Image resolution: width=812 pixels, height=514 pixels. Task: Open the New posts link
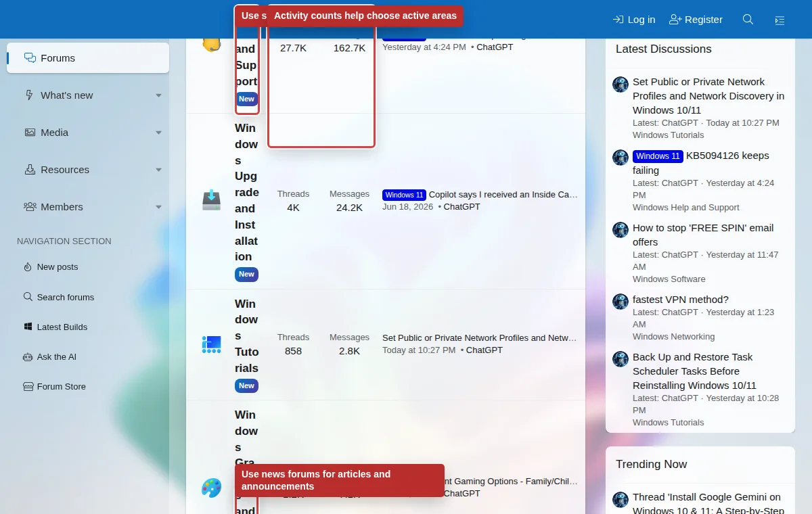tap(58, 267)
